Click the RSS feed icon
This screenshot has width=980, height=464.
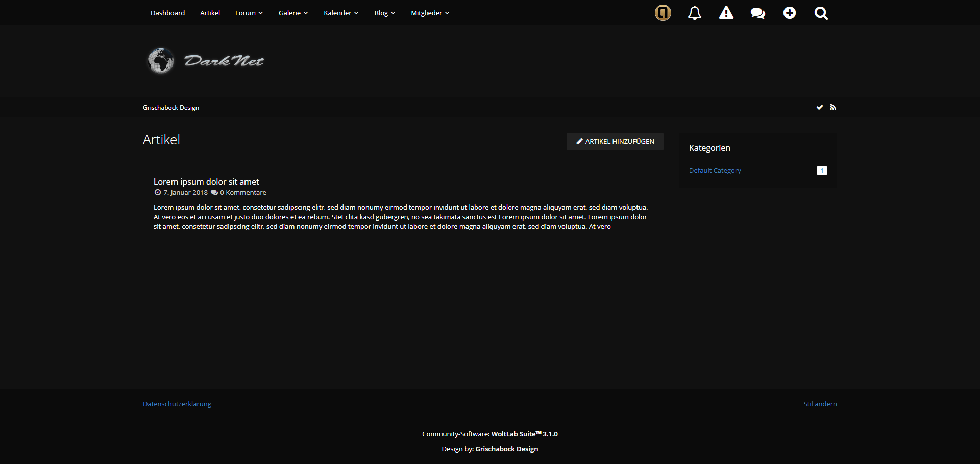click(833, 107)
